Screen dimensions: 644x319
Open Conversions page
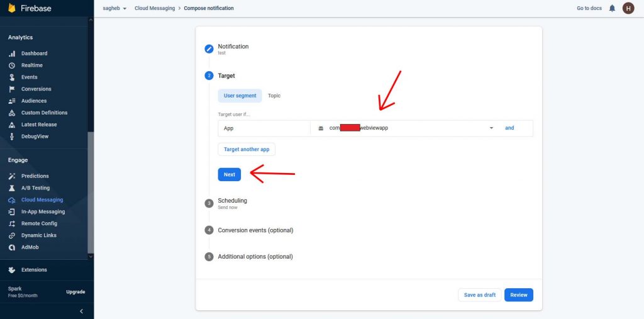[36, 89]
